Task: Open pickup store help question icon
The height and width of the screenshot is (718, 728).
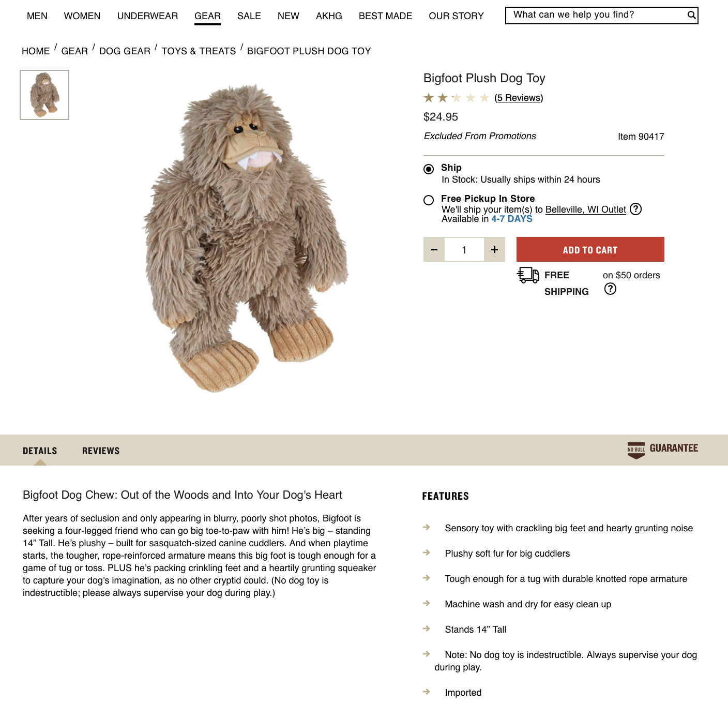Action: click(636, 209)
